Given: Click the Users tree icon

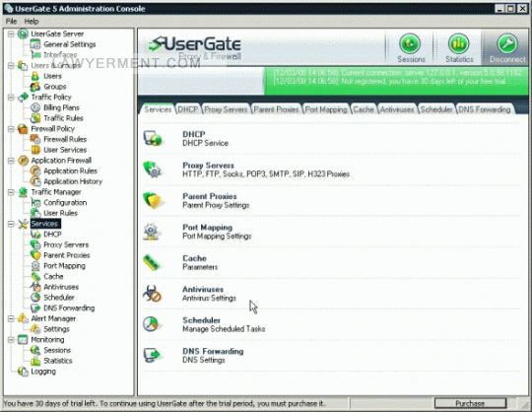Looking at the screenshot, I should [x=35, y=76].
